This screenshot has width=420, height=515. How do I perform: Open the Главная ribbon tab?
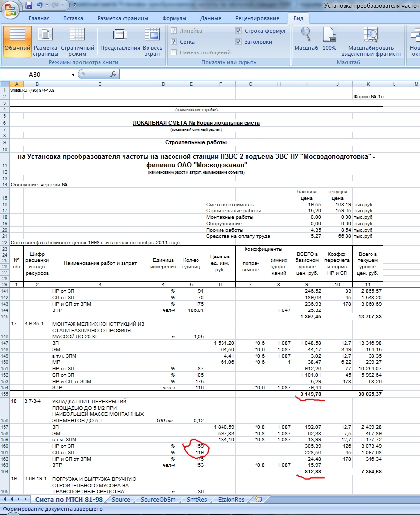(x=39, y=19)
